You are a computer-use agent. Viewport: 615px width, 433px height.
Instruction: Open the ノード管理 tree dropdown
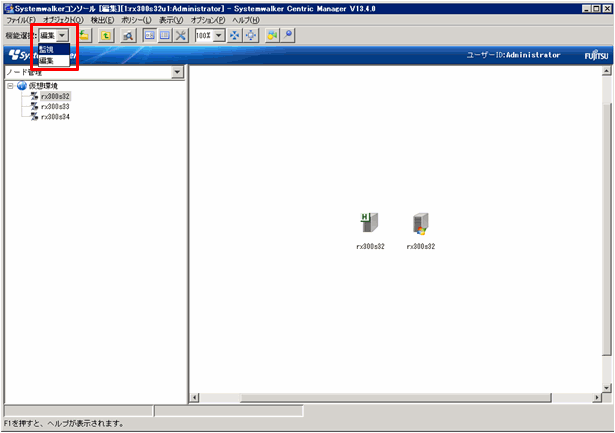pos(177,72)
